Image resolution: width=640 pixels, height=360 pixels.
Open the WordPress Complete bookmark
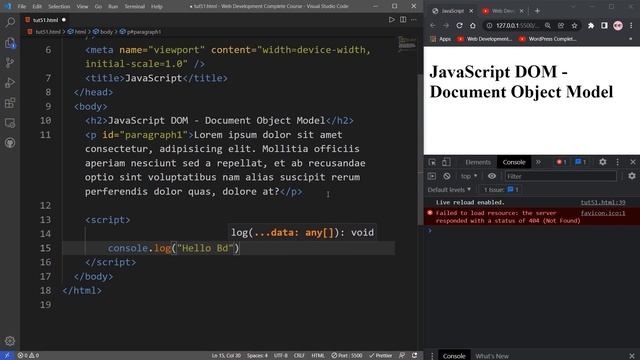click(547, 39)
